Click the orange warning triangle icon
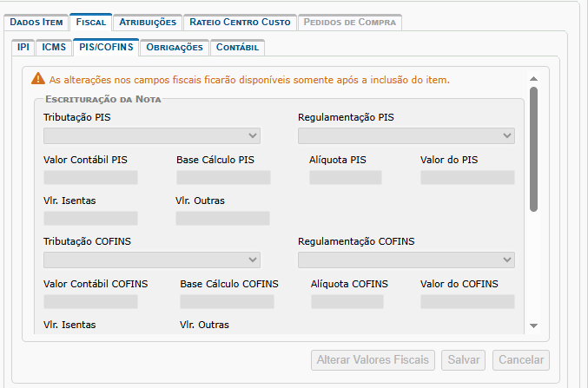This screenshot has width=588, height=388. 37,80
